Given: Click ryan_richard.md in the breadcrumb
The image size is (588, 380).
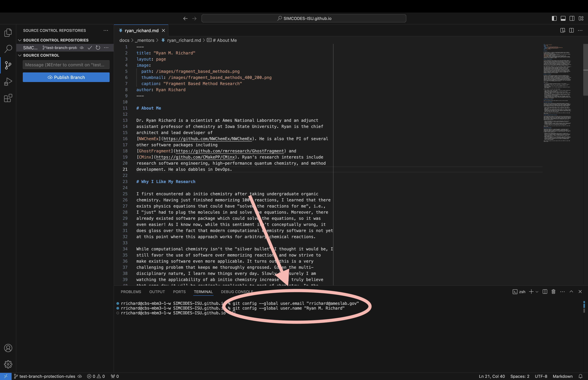Looking at the screenshot, I should pyautogui.click(x=184, y=40).
